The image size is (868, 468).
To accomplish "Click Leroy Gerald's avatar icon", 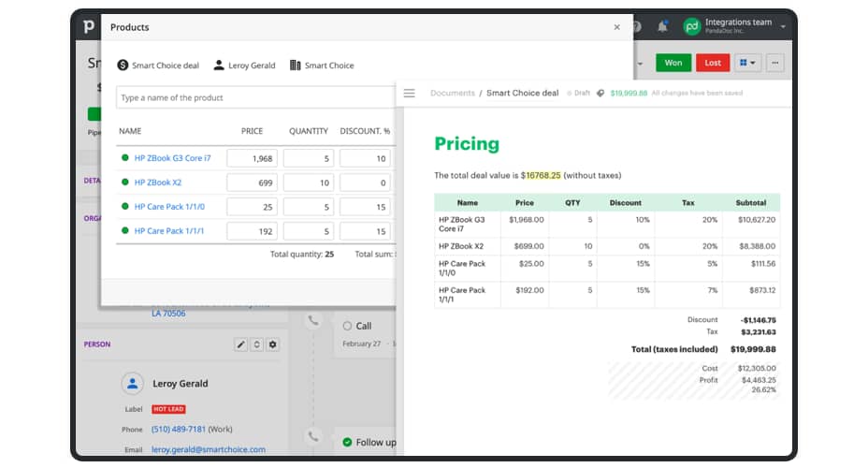I will pyautogui.click(x=134, y=384).
